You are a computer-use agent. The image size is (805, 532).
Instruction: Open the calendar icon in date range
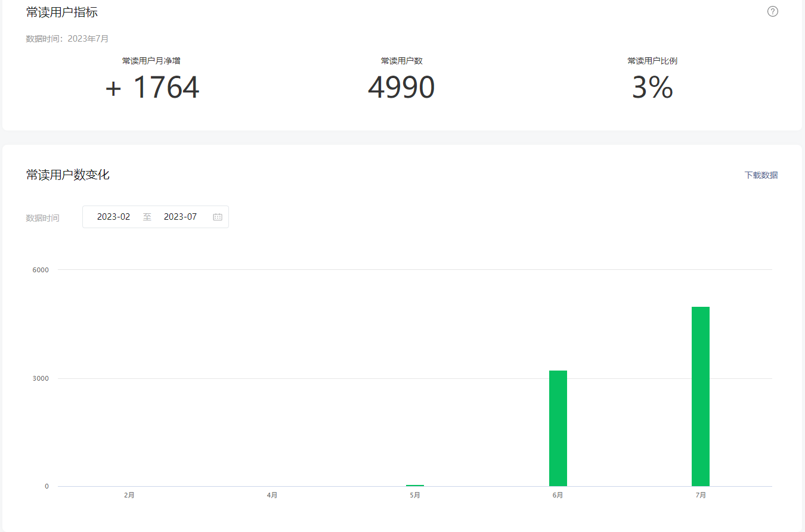(218, 217)
